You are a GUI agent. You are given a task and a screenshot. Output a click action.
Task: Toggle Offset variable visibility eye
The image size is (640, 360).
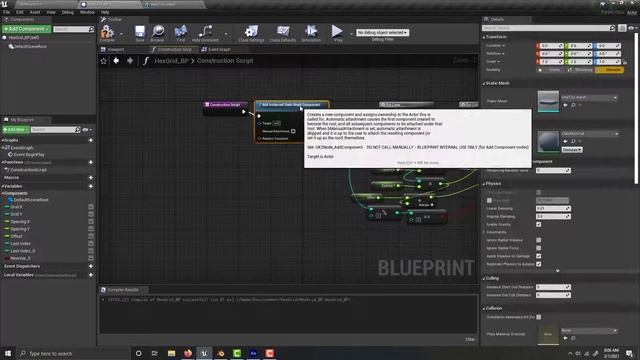[91, 236]
